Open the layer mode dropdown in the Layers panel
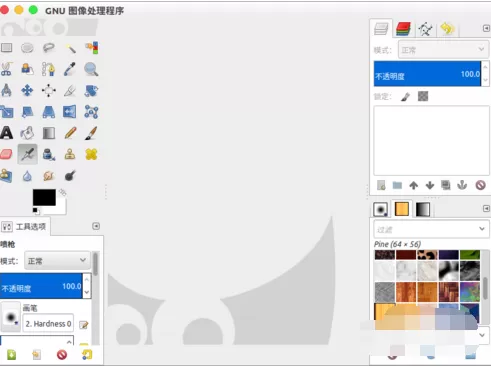491x366 pixels. 443,50
